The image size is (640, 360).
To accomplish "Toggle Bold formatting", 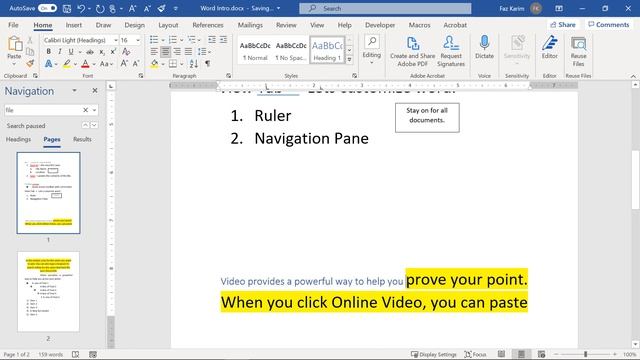I will (x=49, y=52).
